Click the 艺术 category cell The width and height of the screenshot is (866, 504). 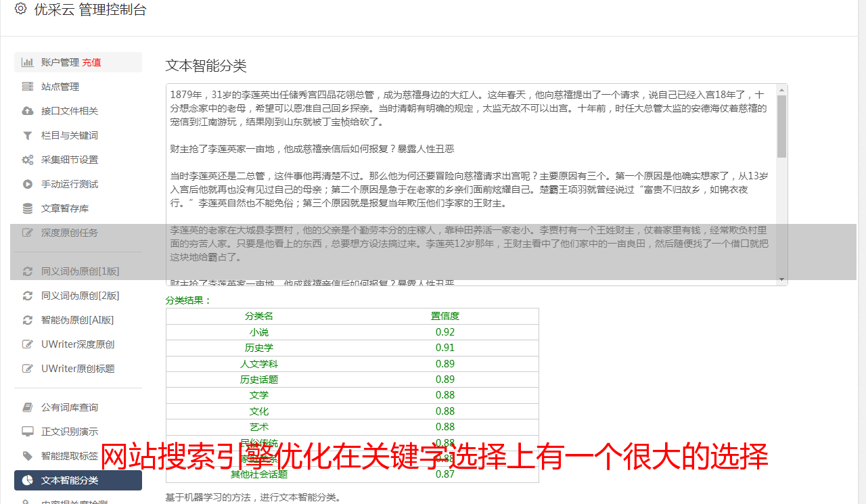[259, 427]
